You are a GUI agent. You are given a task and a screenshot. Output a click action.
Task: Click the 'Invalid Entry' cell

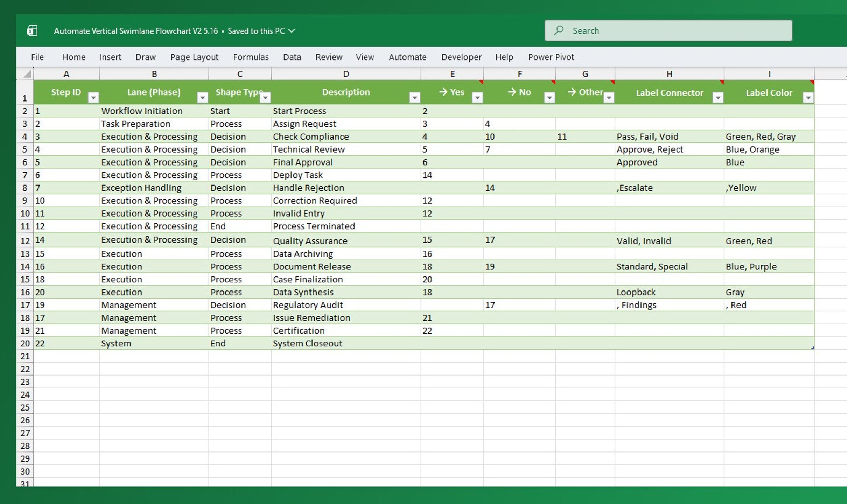point(346,213)
